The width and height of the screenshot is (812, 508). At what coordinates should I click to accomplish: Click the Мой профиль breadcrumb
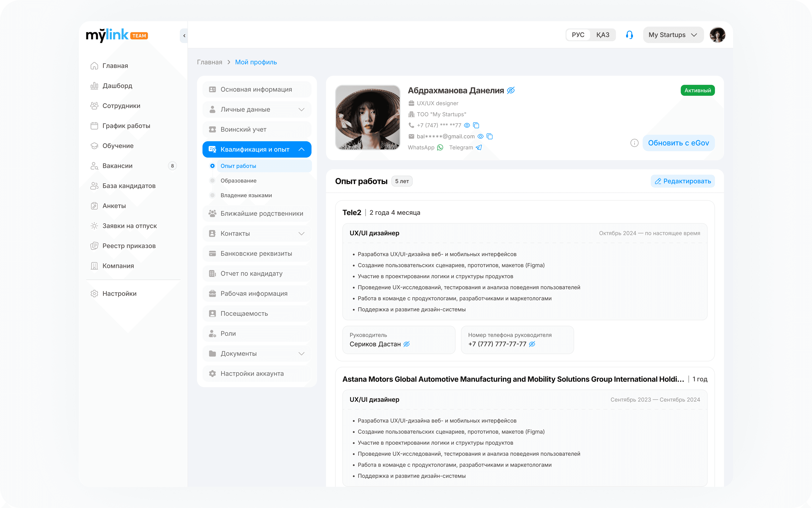[x=256, y=62]
